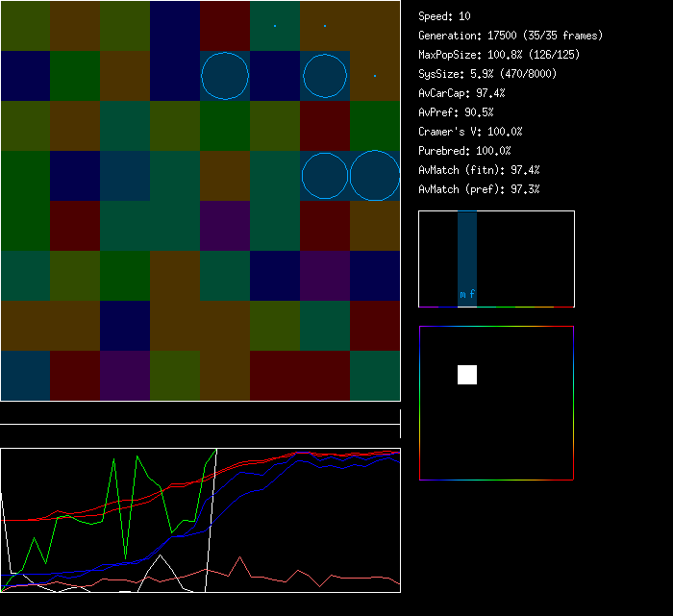Click the AvMatch (pref) statistic line

click(479, 189)
